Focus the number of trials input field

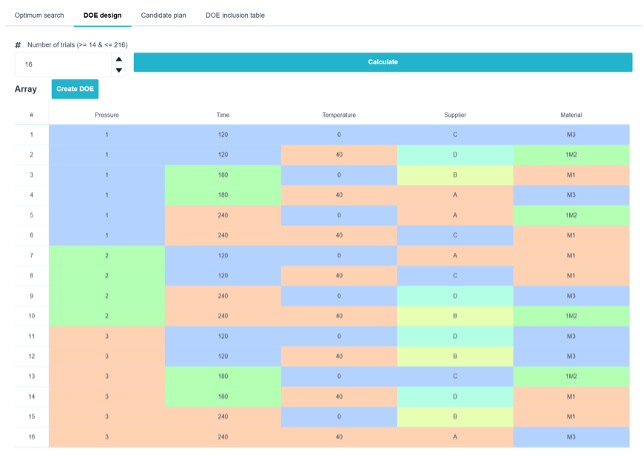pos(64,64)
